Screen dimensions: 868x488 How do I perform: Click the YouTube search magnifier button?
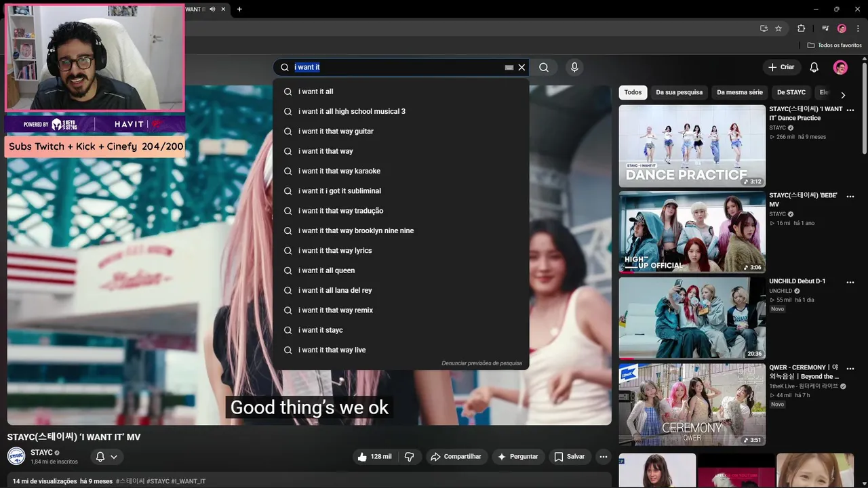(544, 67)
